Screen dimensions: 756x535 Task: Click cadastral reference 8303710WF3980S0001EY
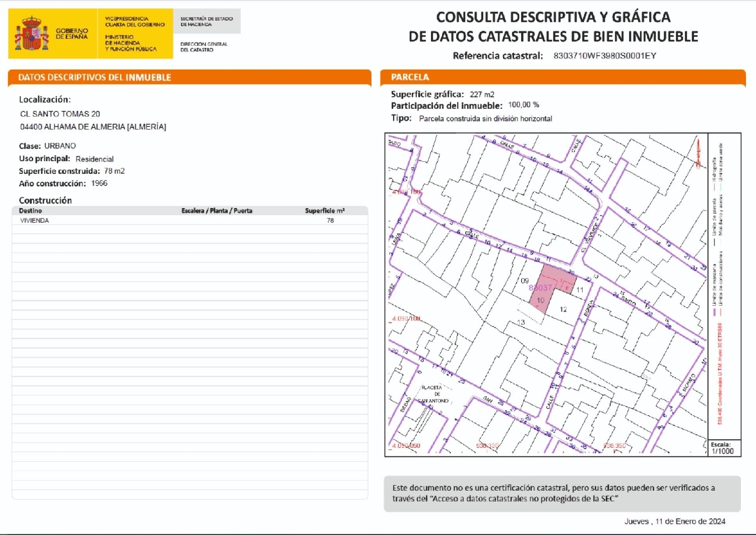click(x=605, y=56)
